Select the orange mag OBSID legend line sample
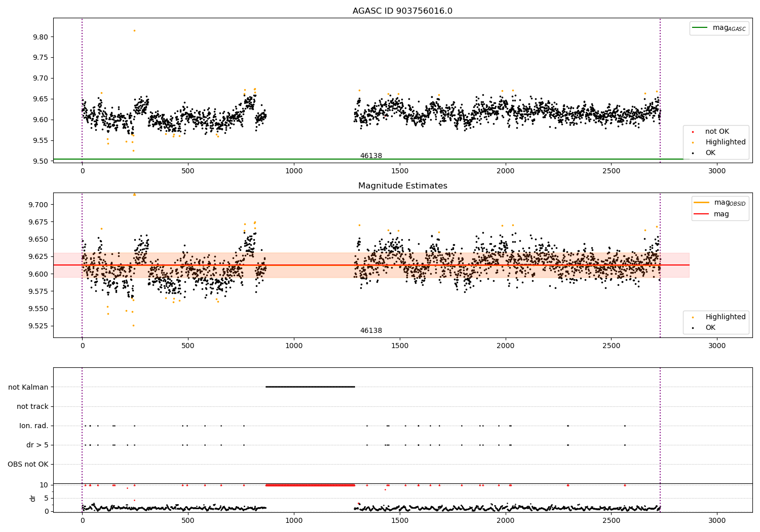This screenshot has width=760, height=532. click(701, 203)
